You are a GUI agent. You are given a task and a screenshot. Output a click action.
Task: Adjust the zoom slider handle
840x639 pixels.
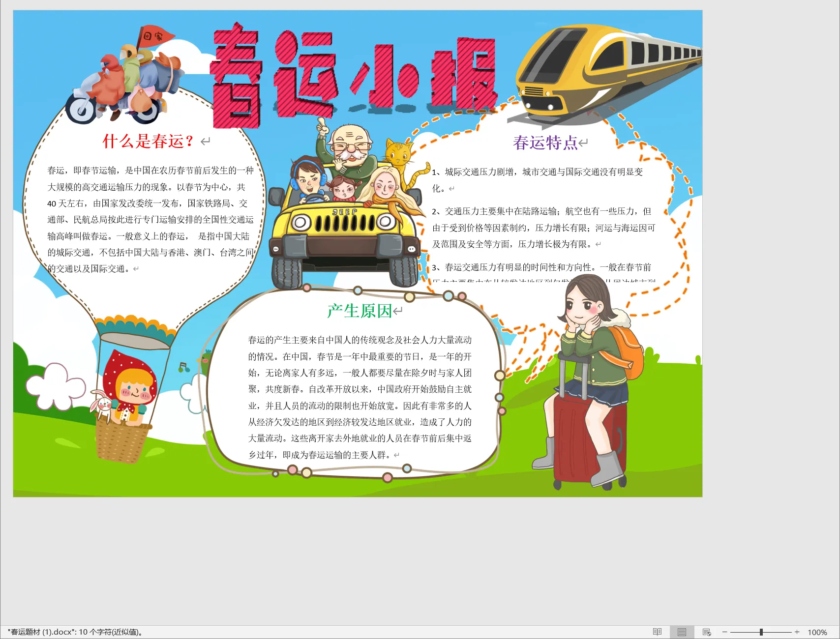pyautogui.click(x=761, y=632)
